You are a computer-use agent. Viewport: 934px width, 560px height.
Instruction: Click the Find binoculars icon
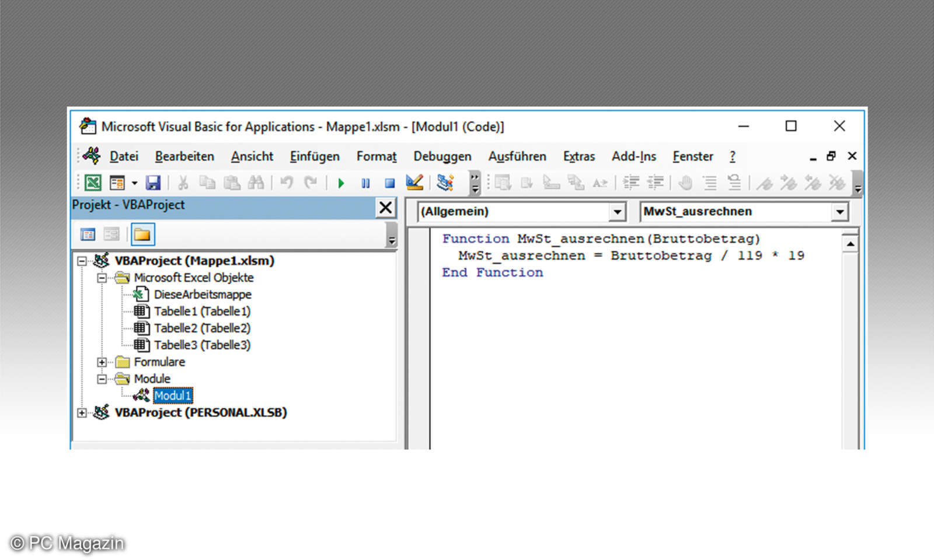(x=256, y=183)
